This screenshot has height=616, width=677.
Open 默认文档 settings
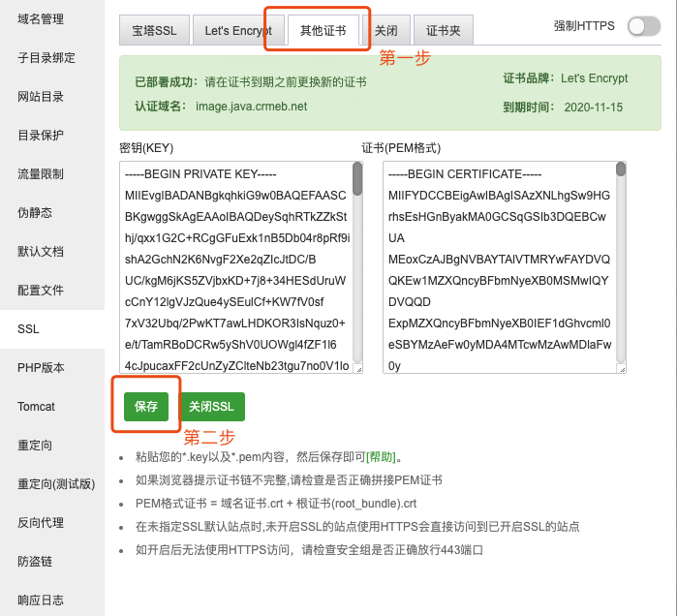[41, 251]
